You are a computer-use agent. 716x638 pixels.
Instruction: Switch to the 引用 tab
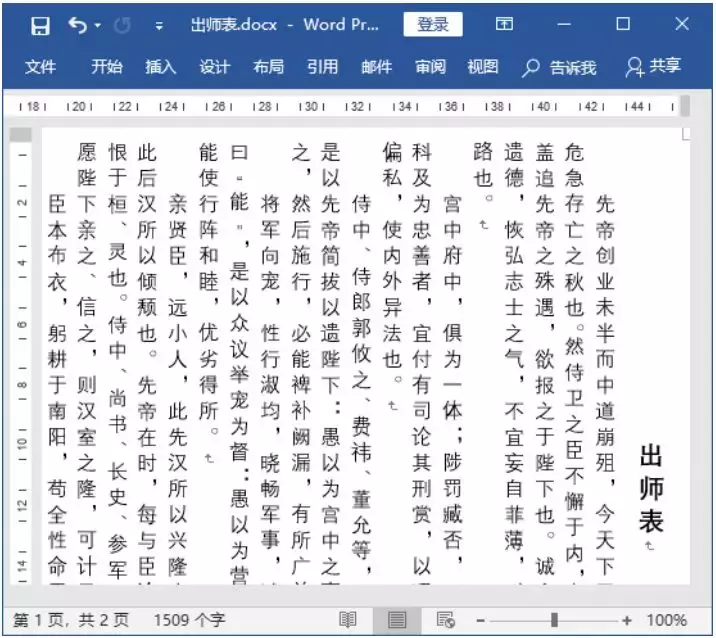(322, 67)
